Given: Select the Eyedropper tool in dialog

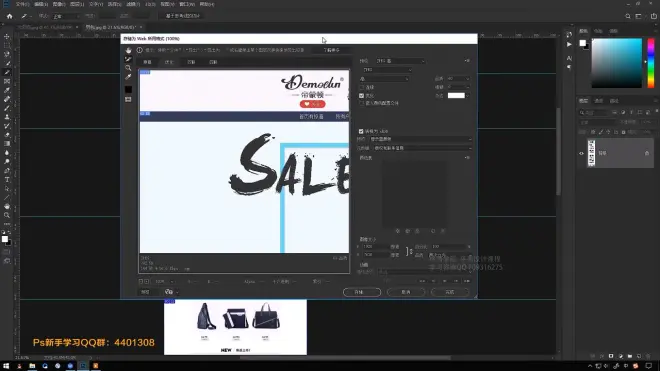Looking at the screenshot, I should [128, 77].
